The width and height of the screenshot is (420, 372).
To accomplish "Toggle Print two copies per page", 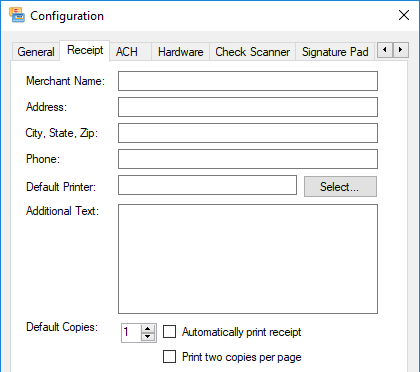I will click(x=169, y=356).
